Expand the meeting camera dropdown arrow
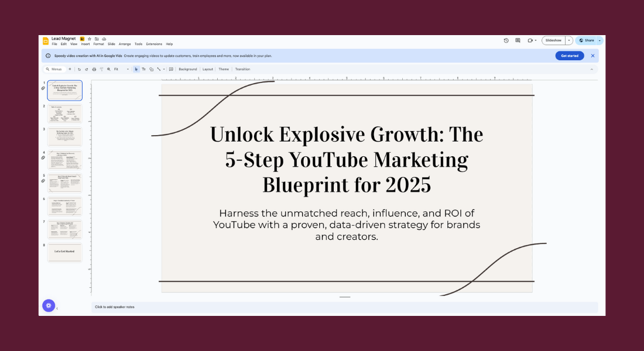644x351 pixels. (x=536, y=40)
